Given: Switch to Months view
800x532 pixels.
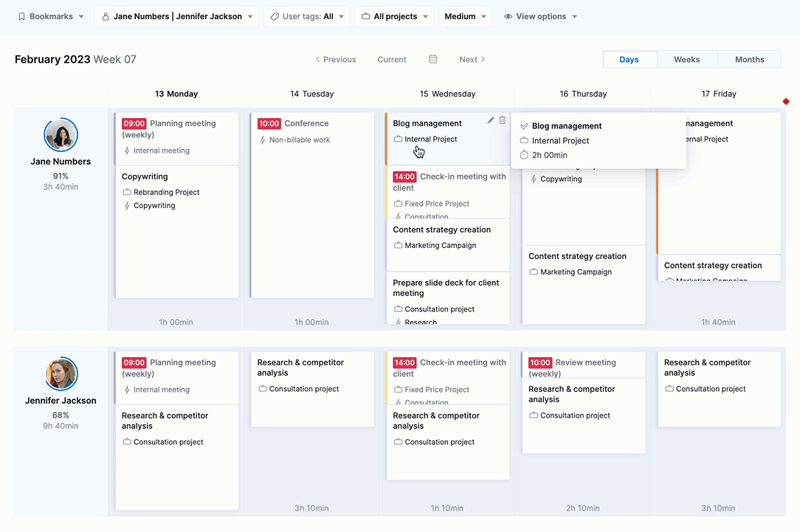Looking at the screenshot, I should pos(750,60).
